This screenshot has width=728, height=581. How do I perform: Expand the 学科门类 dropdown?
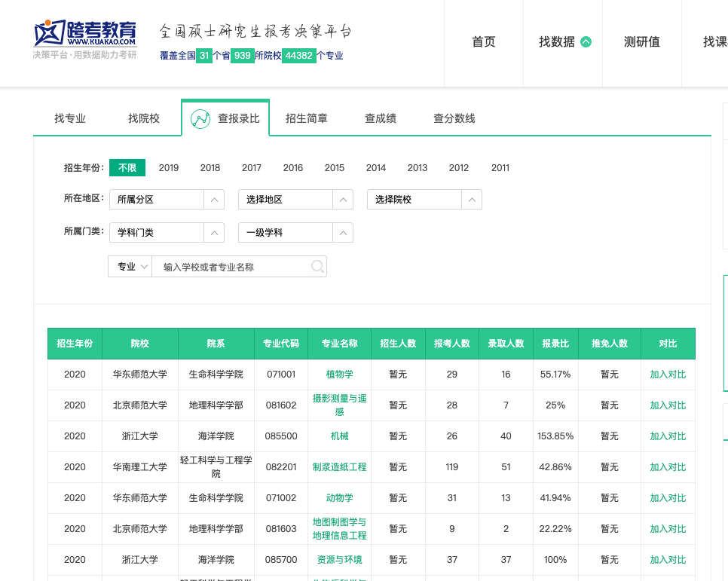[x=167, y=232]
